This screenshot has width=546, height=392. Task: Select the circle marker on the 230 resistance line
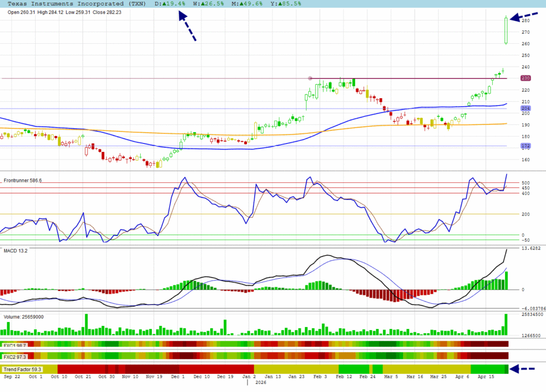310,78
